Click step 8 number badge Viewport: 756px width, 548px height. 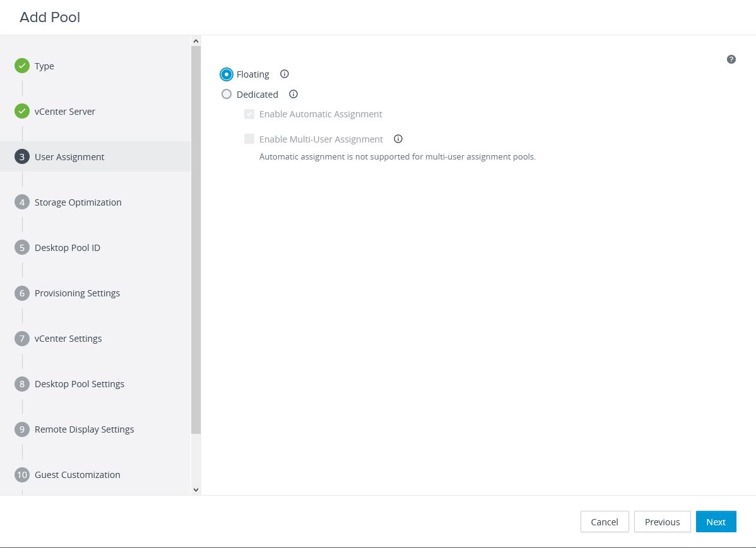[21, 383]
